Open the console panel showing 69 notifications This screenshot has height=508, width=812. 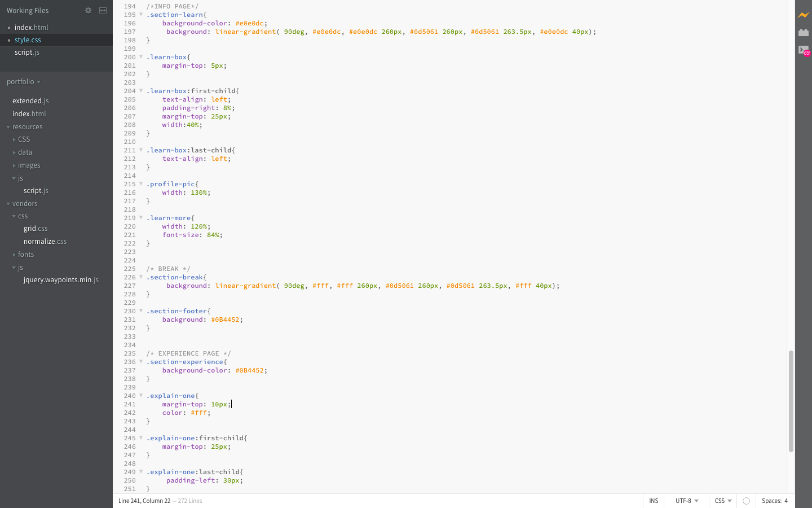(803, 51)
